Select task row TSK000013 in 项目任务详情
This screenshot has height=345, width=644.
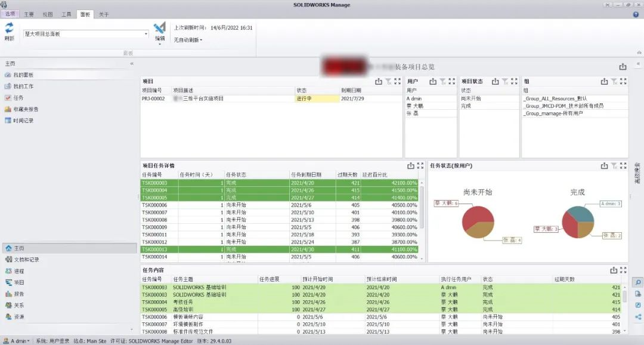pos(280,249)
